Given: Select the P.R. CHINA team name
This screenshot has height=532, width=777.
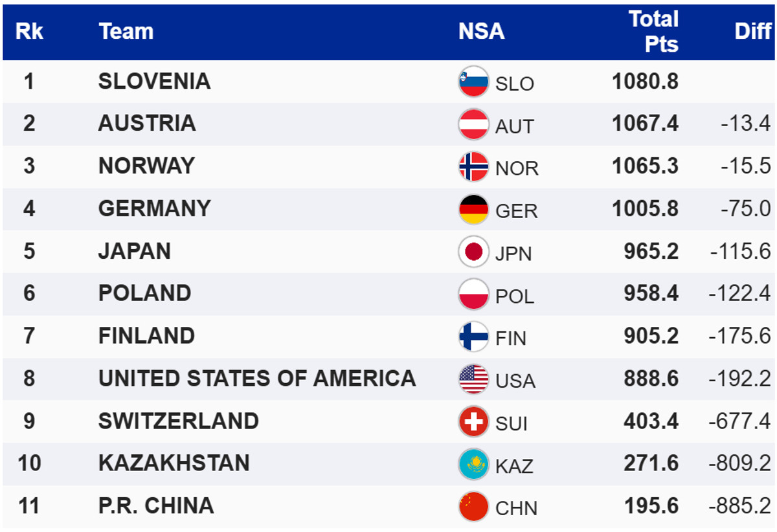Looking at the screenshot, I should 155,505.
